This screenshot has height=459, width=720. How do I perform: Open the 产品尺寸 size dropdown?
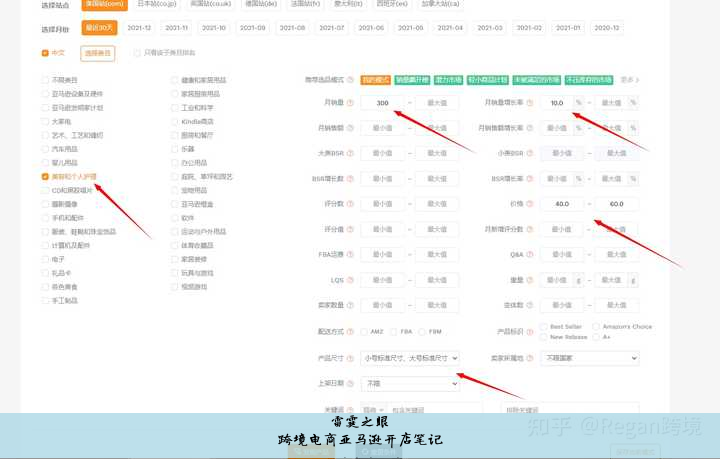coord(410,358)
